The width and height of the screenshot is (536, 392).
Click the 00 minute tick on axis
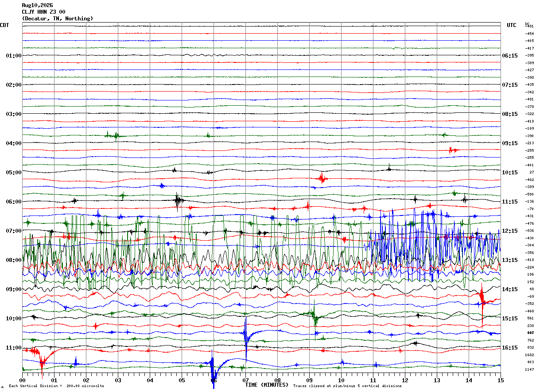pyautogui.click(x=22, y=380)
